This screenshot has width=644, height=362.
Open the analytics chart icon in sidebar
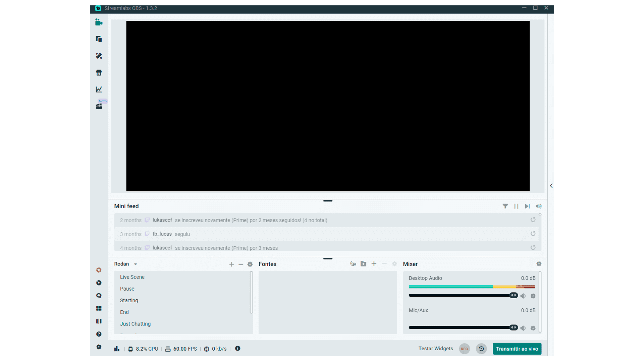[99, 89]
